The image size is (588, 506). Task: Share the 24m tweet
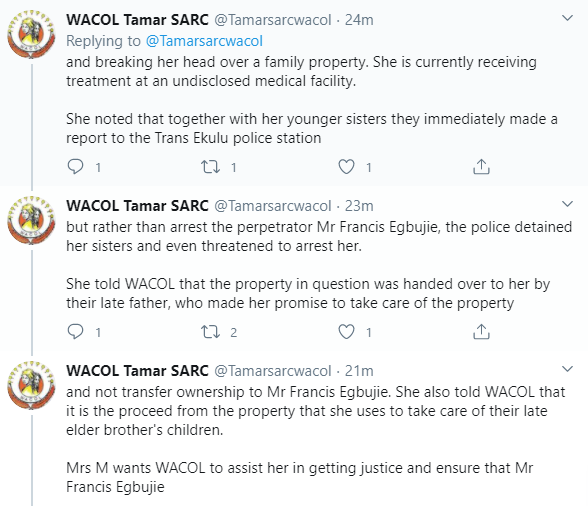pos(482,167)
